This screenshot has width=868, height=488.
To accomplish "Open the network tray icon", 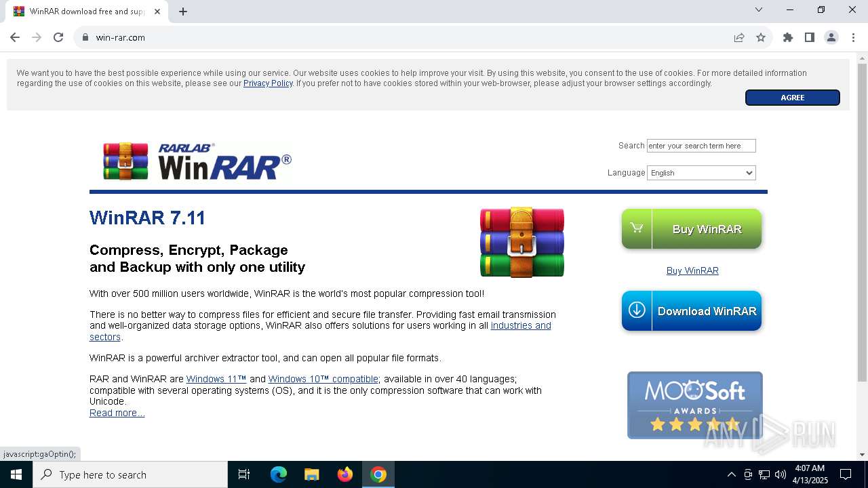I will 764,474.
